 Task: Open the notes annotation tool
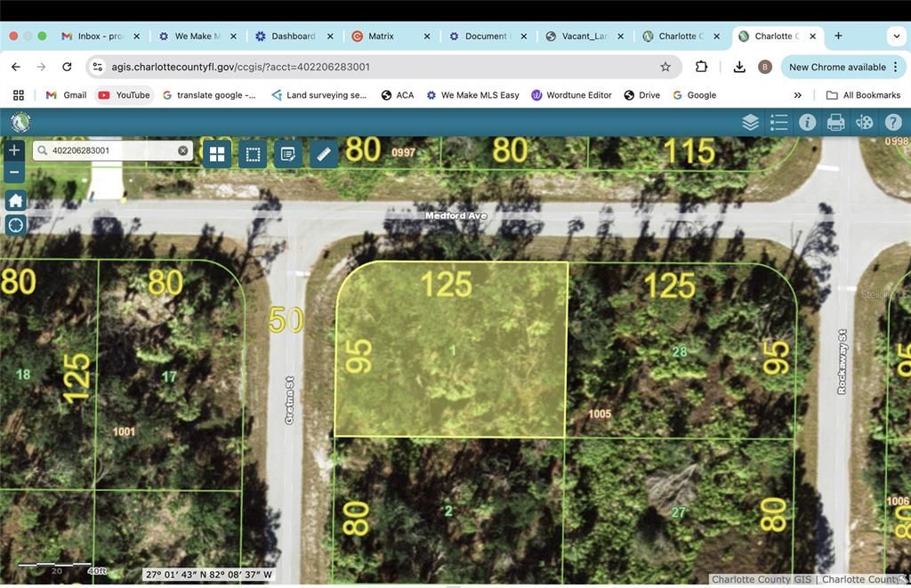[x=288, y=153]
